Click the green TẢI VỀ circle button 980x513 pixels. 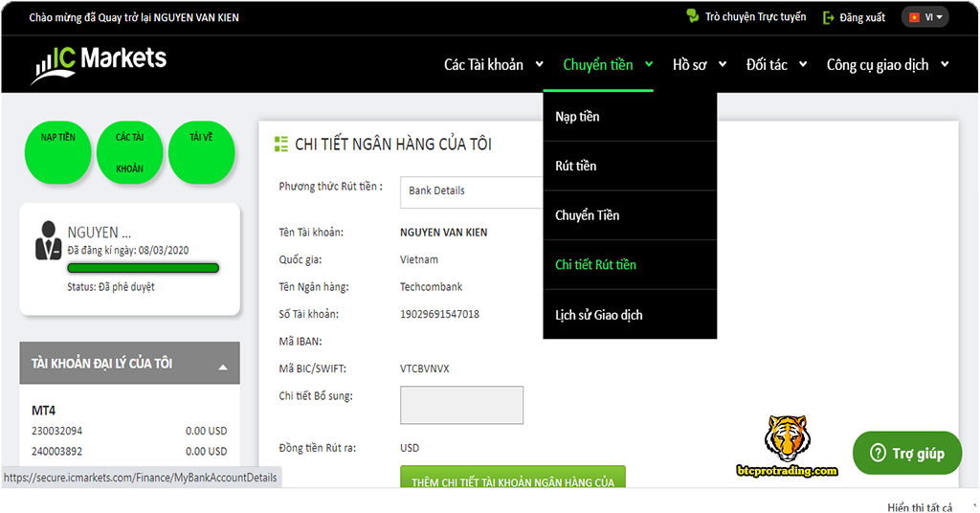coord(201,152)
